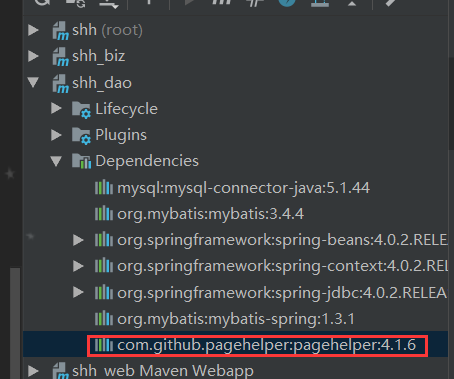
Task: Select the Lifecycle label
Action: 127,109
